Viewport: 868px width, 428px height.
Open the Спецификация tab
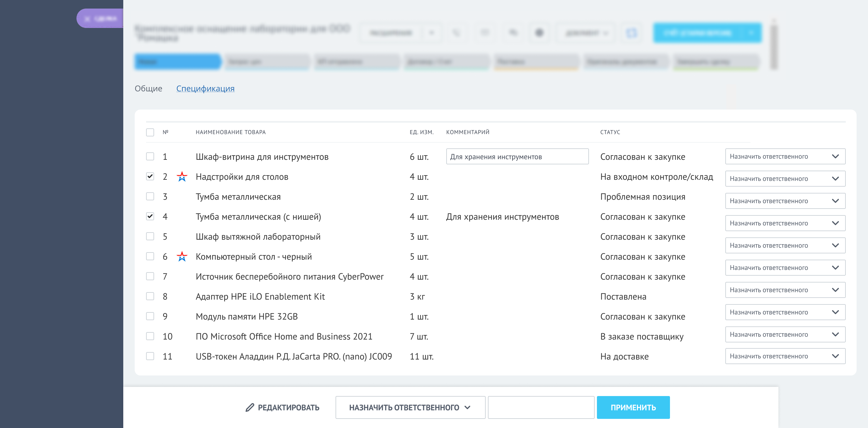coord(205,88)
